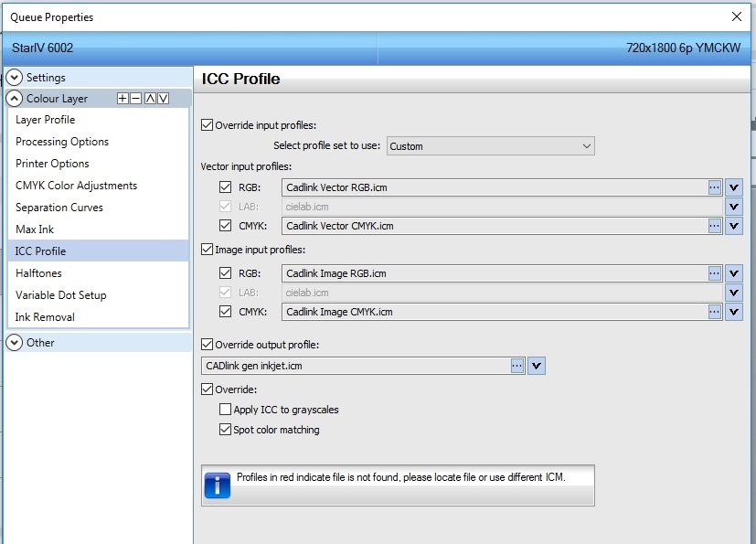Toggle Override input profiles checkbox
This screenshot has width=756, height=544.
click(207, 125)
